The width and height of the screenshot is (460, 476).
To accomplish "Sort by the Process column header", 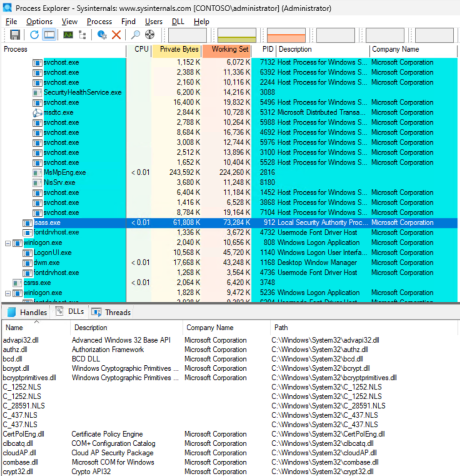I will pyautogui.click(x=64, y=50).
